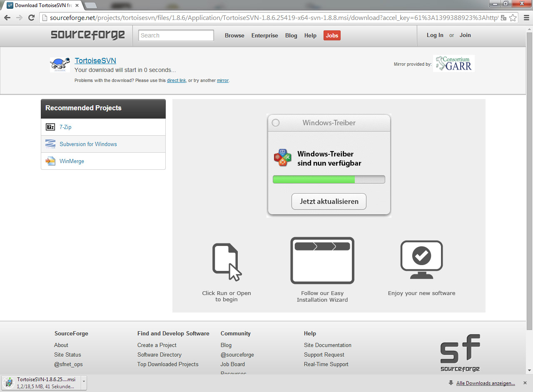Click the direct link hyperlink
Screen dimensions: 533x392
(176, 80)
